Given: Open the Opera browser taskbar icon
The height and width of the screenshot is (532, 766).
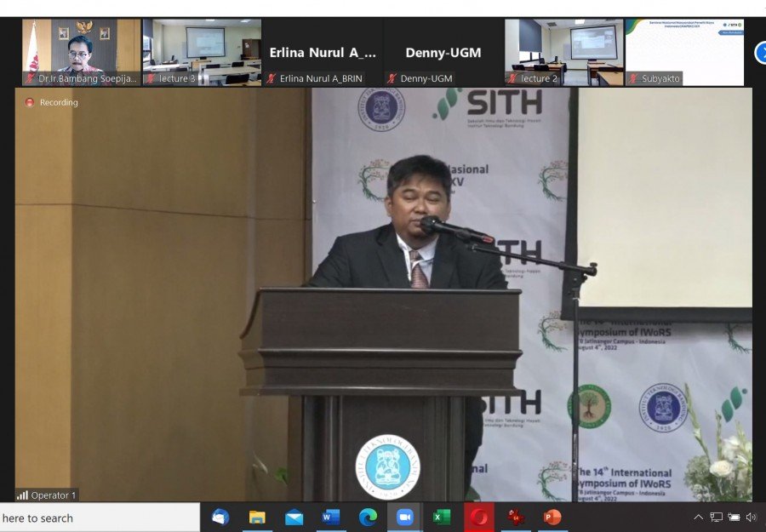Looking at the screenshot, I should click(479, 518).
